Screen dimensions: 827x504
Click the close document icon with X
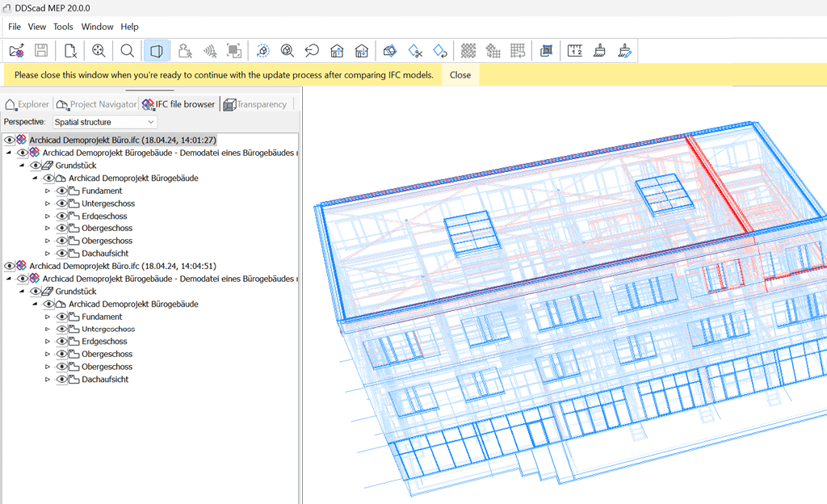(71, 51)
